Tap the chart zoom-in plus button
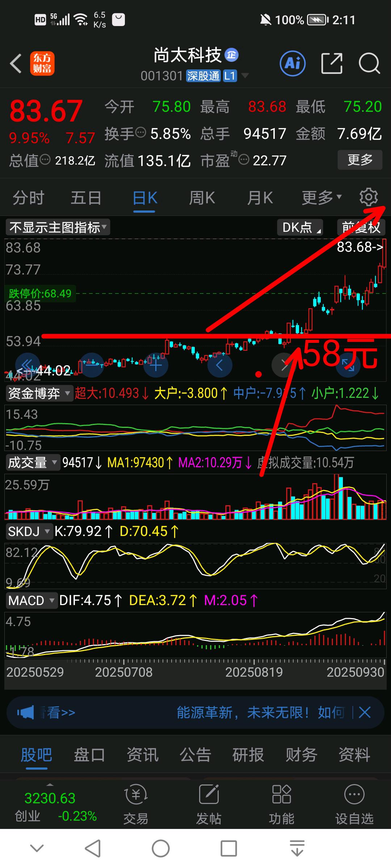391x868 pixels. [156, 365]
